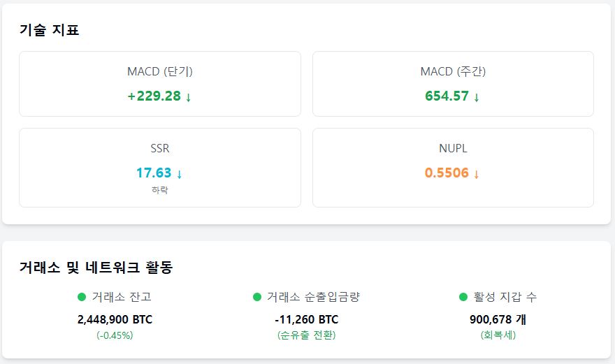Click the 하락 status text under SSR

tap(160, 190)
